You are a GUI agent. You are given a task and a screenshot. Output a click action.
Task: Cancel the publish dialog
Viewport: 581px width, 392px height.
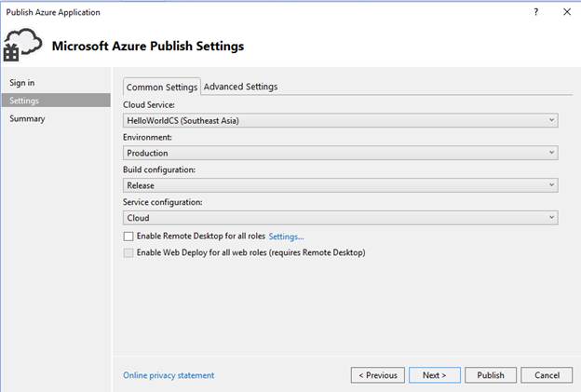[547, 375]
